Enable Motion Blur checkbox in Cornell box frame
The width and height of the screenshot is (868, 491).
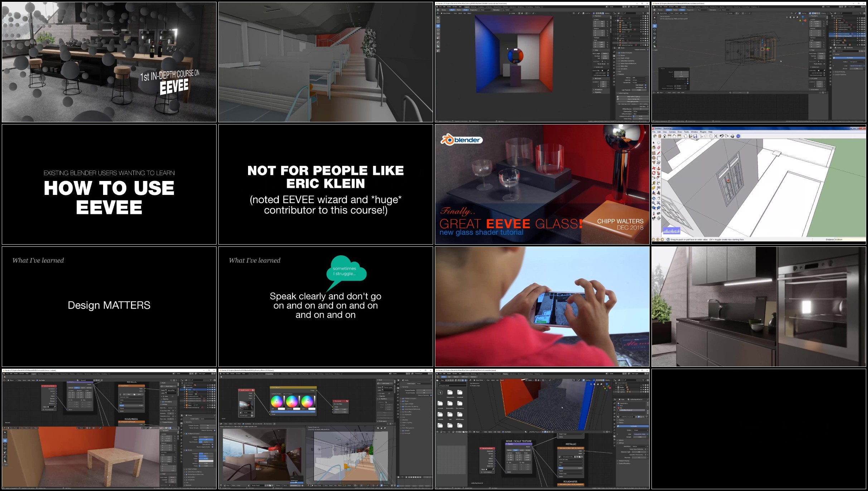tap(619, 66)
